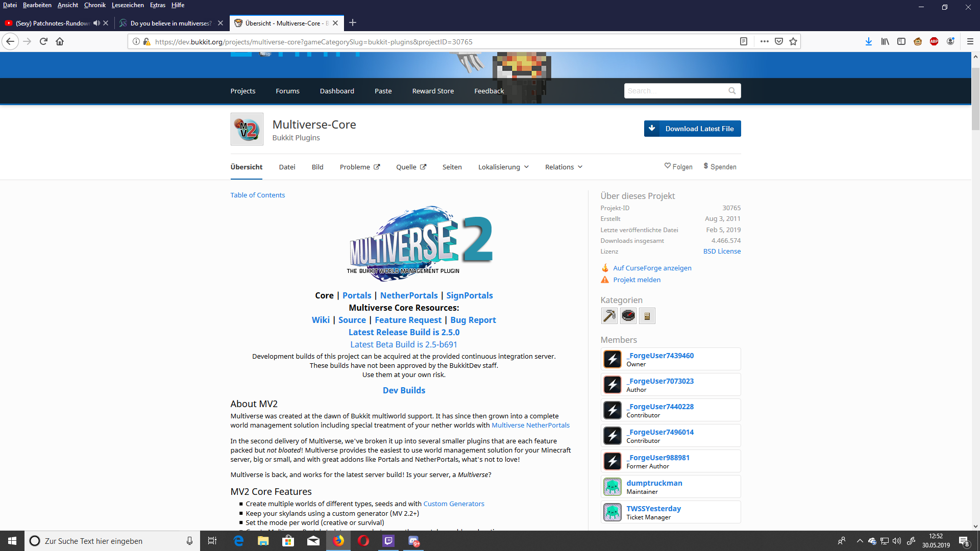Open the page actions three-dots menu

click(x=764, y=41)
